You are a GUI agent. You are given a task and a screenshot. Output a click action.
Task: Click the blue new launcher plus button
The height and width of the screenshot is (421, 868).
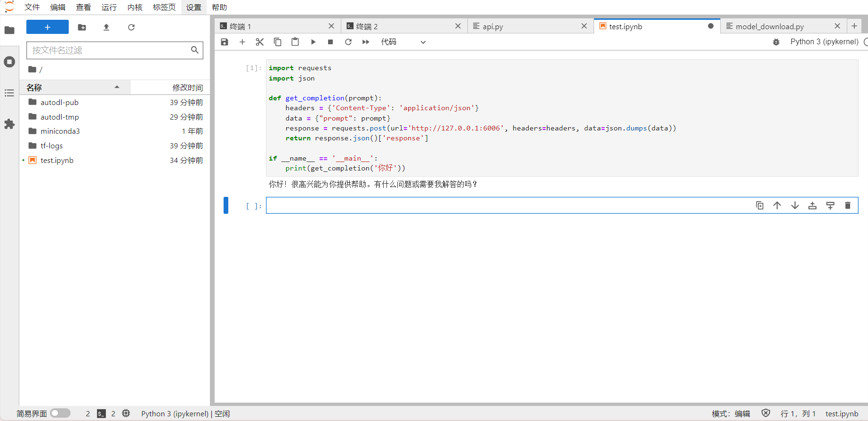(48, 27)
